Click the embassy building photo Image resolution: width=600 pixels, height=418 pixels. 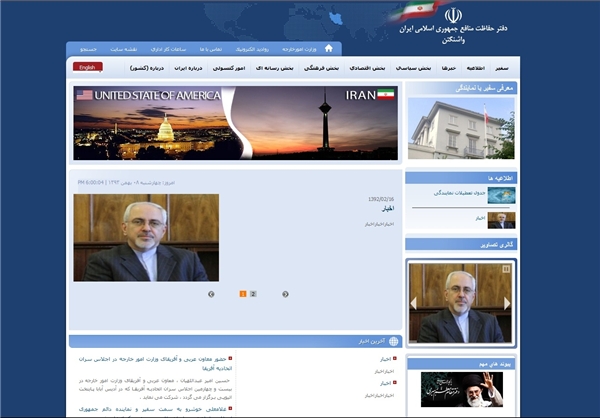pos(461,128)
